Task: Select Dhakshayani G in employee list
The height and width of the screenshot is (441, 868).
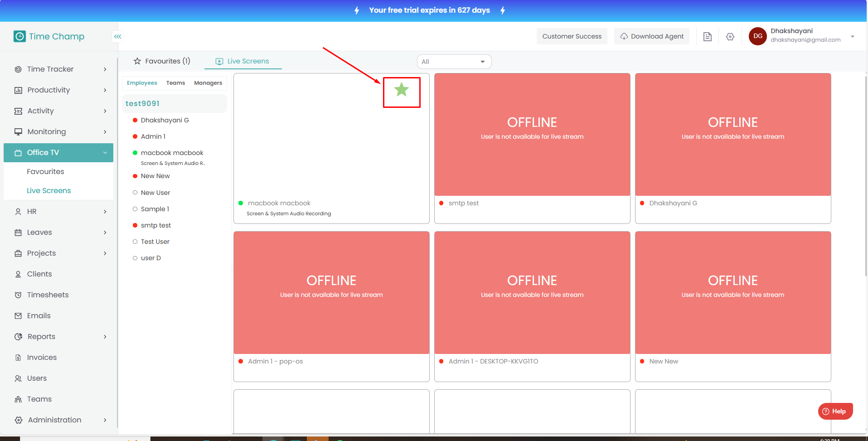Action: 165,120
